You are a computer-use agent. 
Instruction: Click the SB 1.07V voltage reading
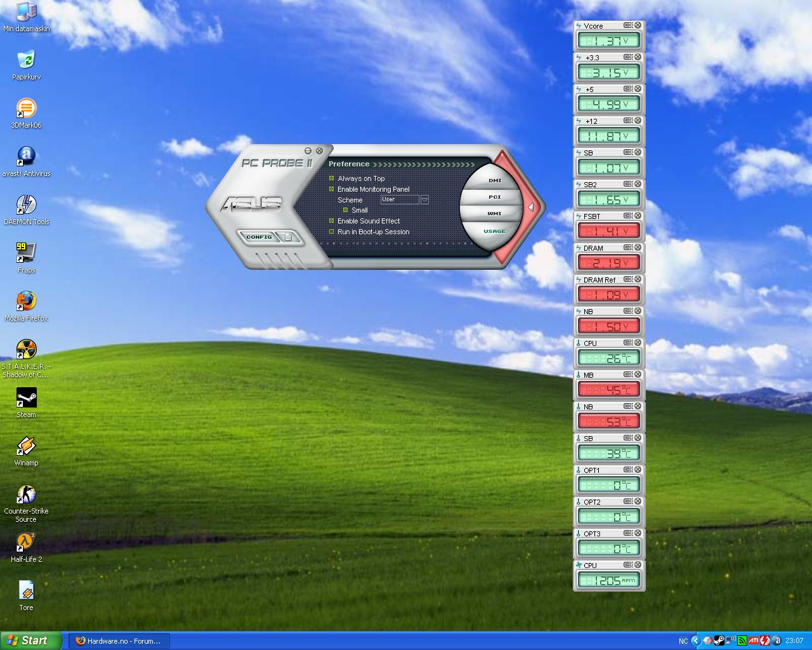[608, 168]
